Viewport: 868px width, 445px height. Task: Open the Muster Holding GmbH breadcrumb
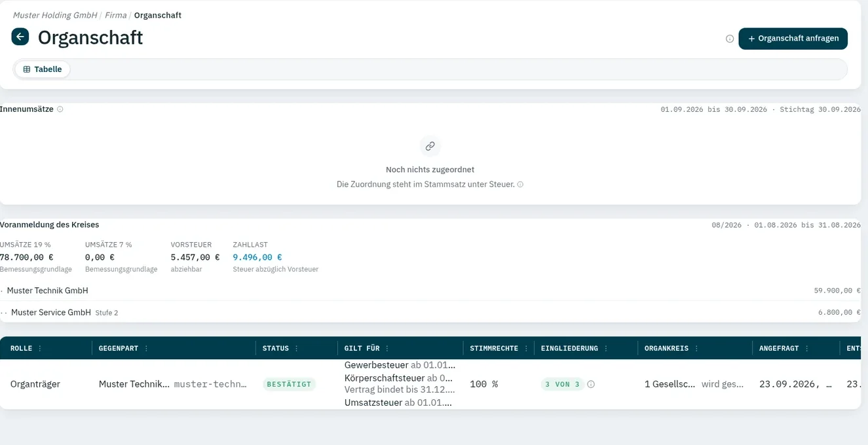[55, 15]
